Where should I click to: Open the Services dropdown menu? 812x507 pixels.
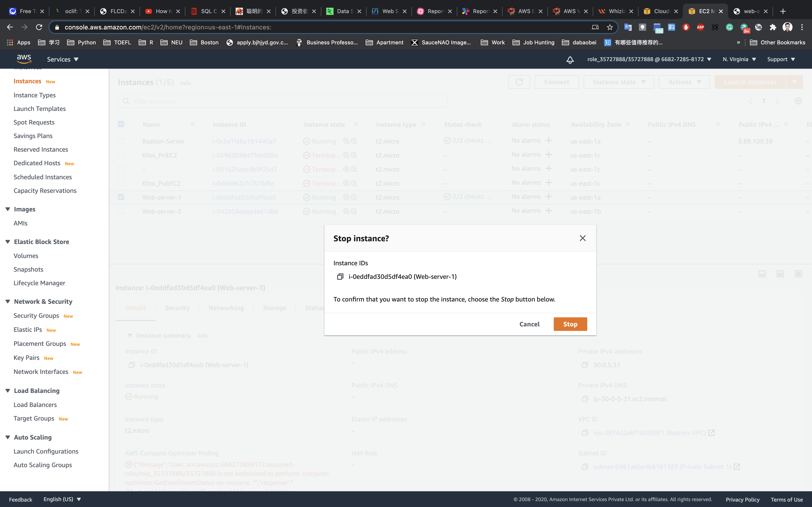[62, 59]
